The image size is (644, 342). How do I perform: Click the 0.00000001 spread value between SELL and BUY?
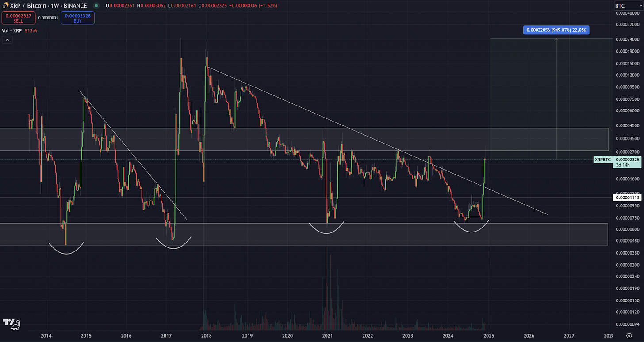[47, 18]
